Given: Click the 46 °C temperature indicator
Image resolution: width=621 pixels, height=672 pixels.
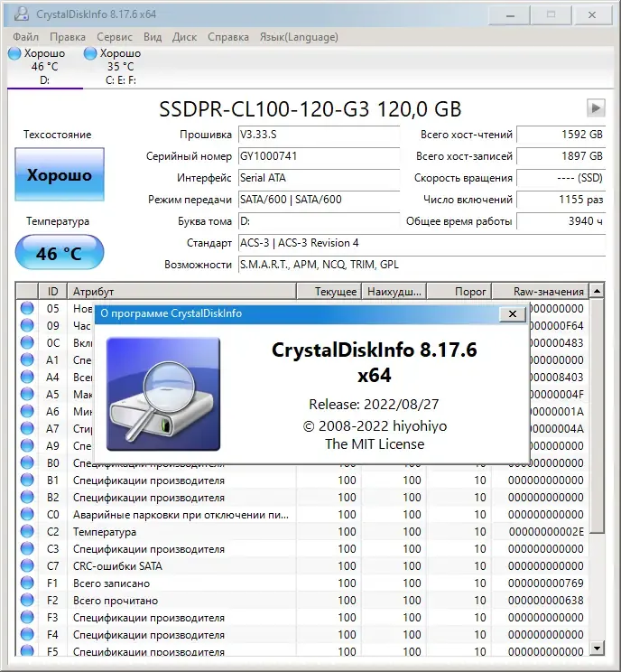Looking at the screenshot, I should (60, 253).
